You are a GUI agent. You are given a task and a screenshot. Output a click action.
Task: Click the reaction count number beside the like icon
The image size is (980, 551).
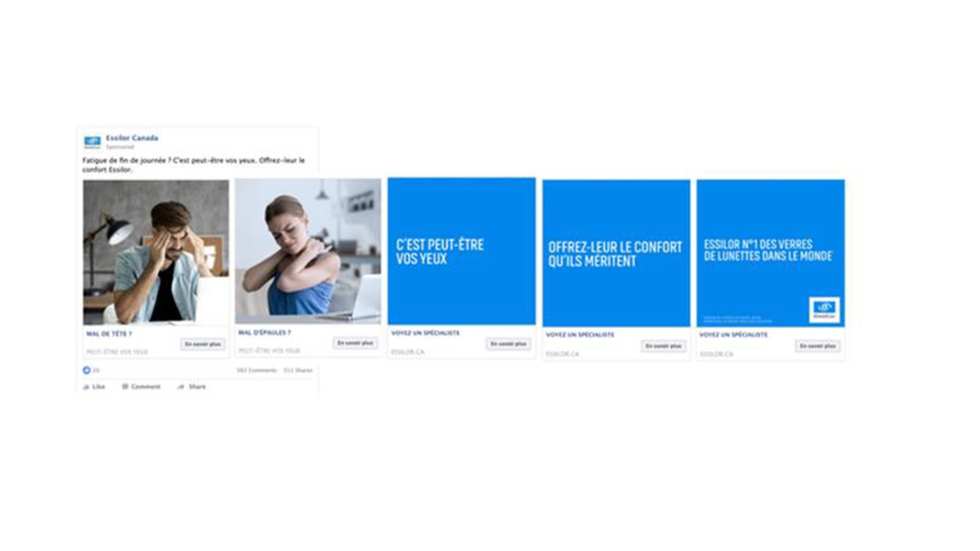pos(96,370)
